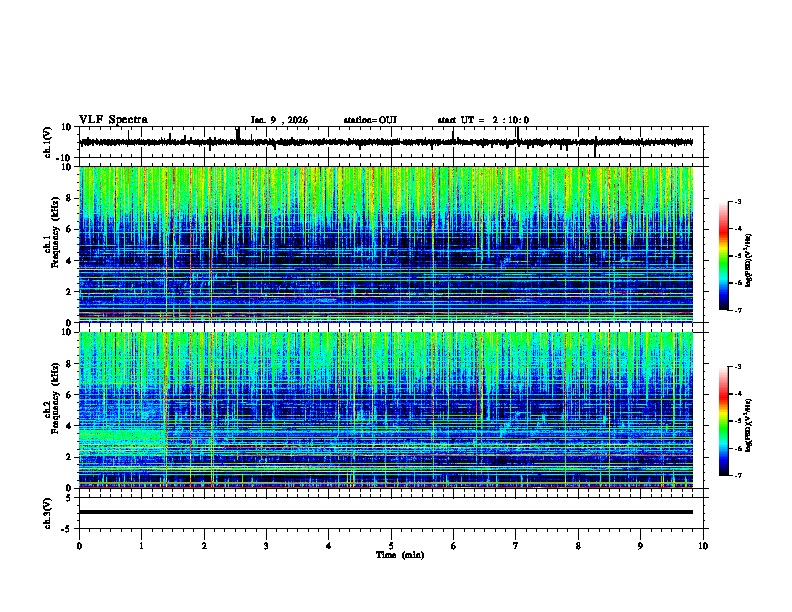Click time axis tick label "4"

tap(329, 546)
